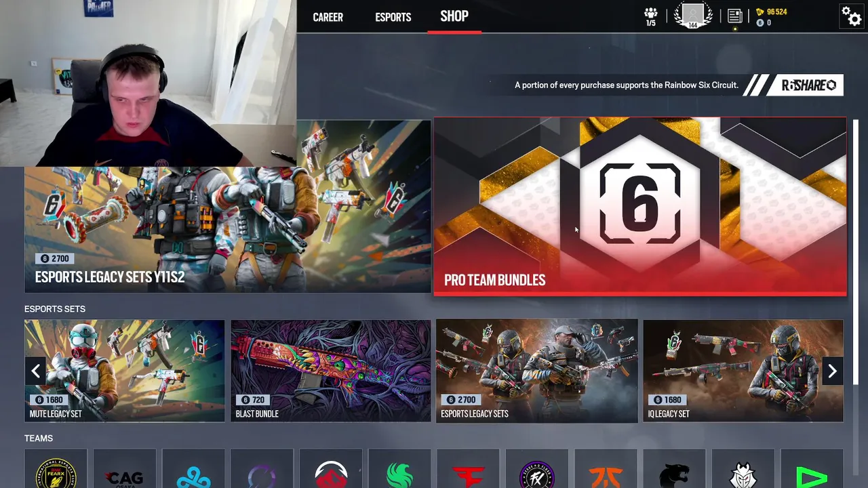Select the black panther FURIA logo
This screenshot has height=488, width=868.
click(674, 469)
